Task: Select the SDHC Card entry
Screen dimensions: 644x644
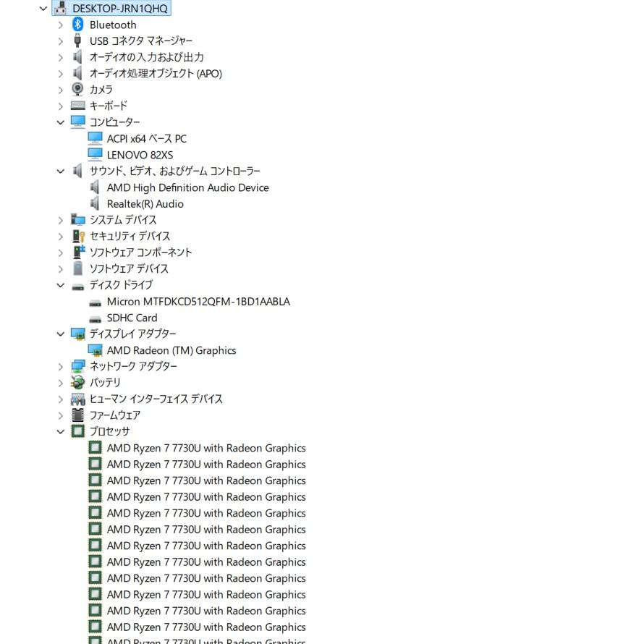Action: [132, 318]
